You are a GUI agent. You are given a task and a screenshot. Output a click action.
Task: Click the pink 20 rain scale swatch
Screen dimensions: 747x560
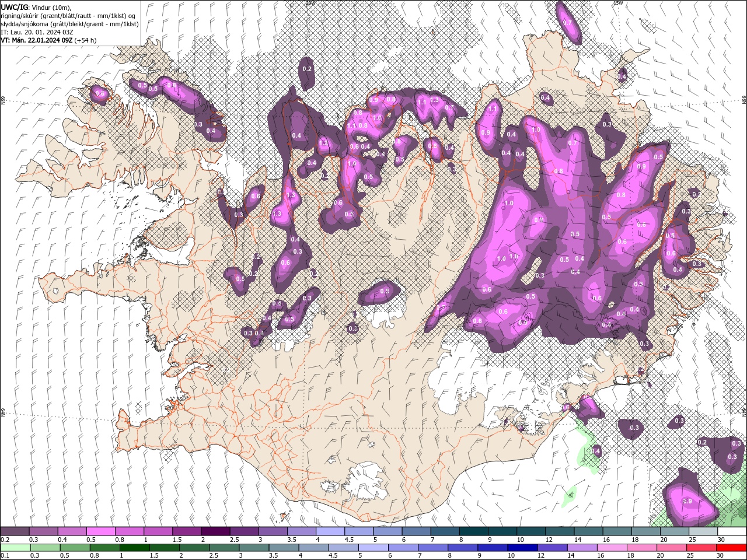[x=671, y=548]
